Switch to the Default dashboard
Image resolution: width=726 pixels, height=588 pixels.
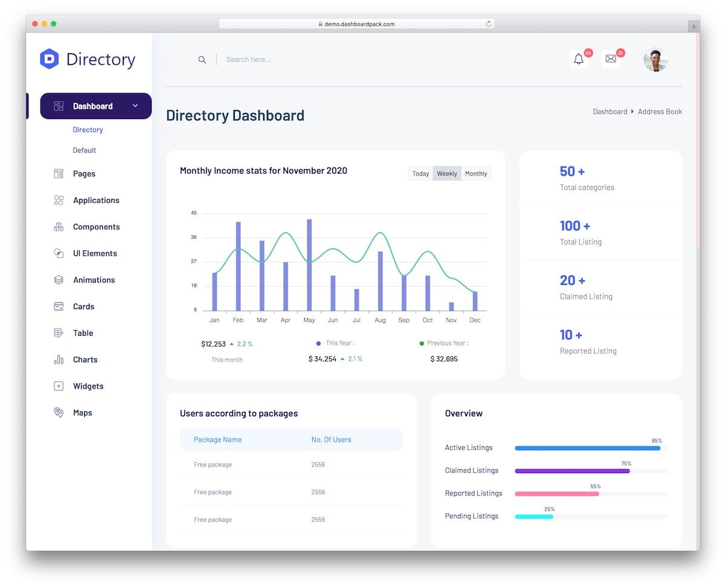tap(84, 150)
